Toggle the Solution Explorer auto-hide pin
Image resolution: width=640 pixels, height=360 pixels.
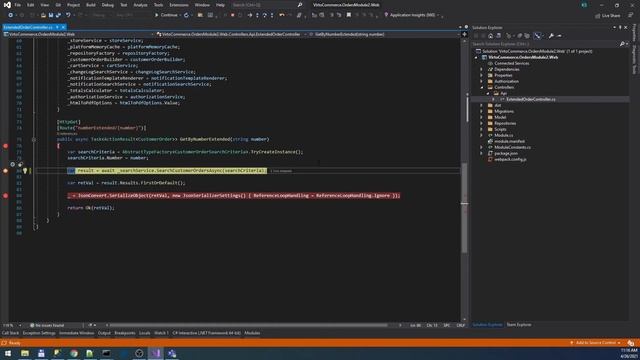point(620,27)
